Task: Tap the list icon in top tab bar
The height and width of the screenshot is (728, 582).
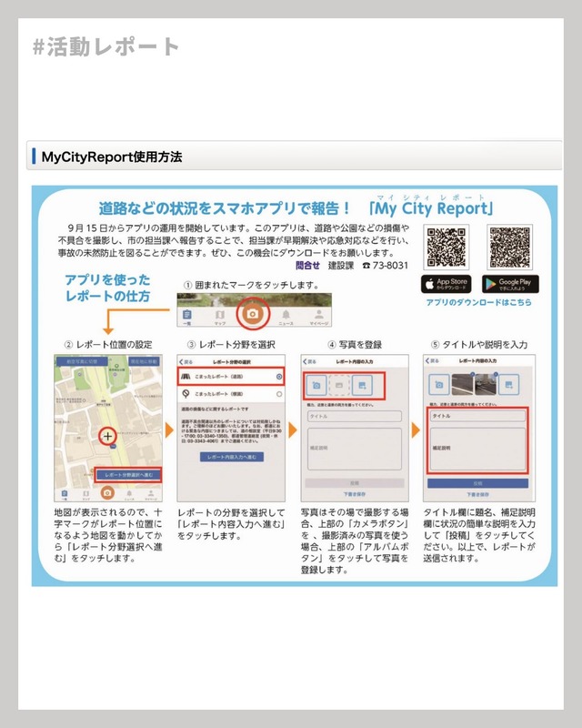Action: [x=187, y=315]
